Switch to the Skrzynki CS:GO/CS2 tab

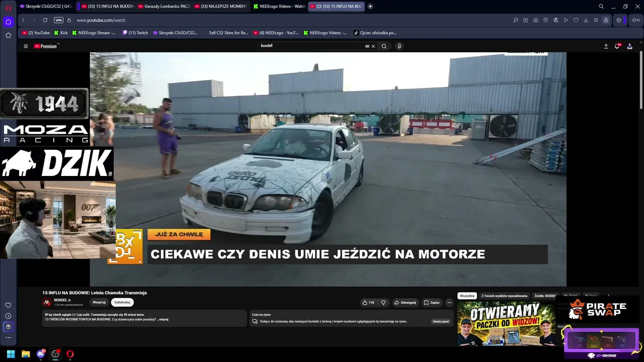click(x=46, y=7)
